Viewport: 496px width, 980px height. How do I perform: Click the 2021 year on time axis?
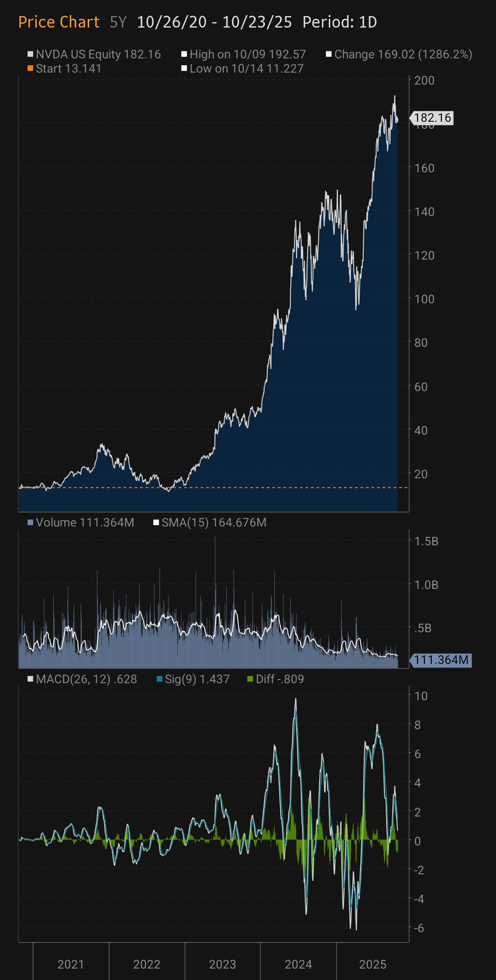click(x=71, y=964)
